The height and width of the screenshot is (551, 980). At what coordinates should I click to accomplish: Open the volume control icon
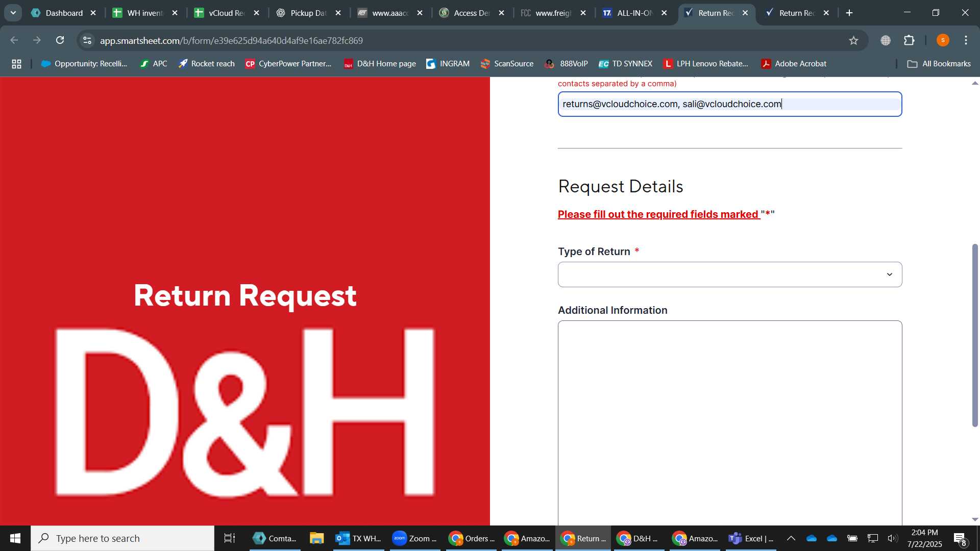click(x=893, y=538)
